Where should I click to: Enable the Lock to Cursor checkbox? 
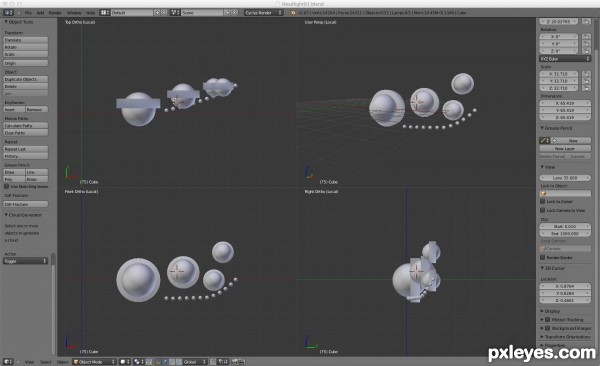[543, 201]
